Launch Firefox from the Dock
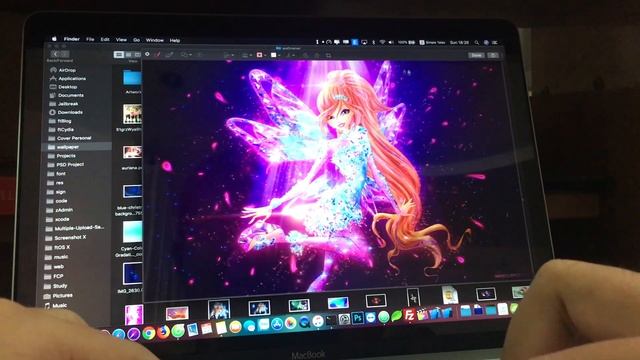The height and width of the screenshot is (360, 640). [x=163, y=332]
